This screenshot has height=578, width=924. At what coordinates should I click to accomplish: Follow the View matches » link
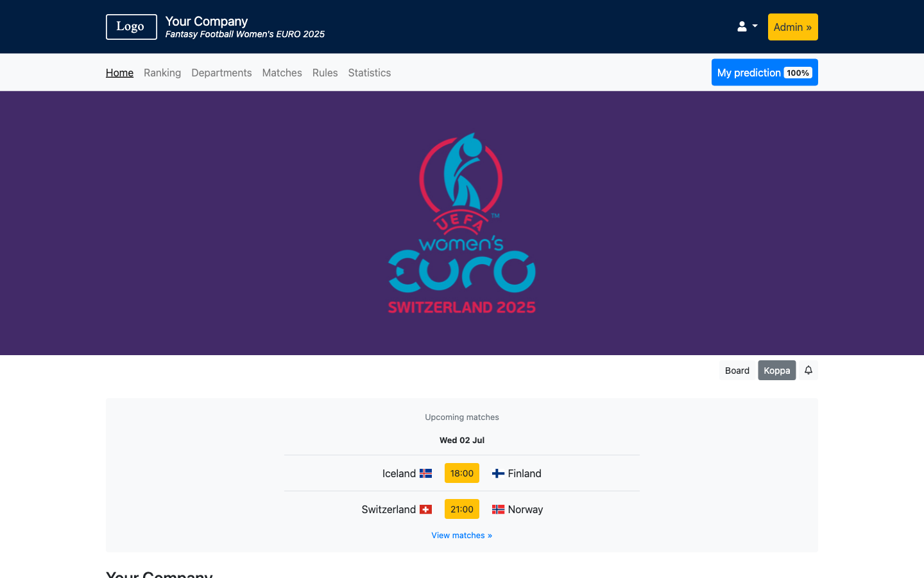coord(462,535)
